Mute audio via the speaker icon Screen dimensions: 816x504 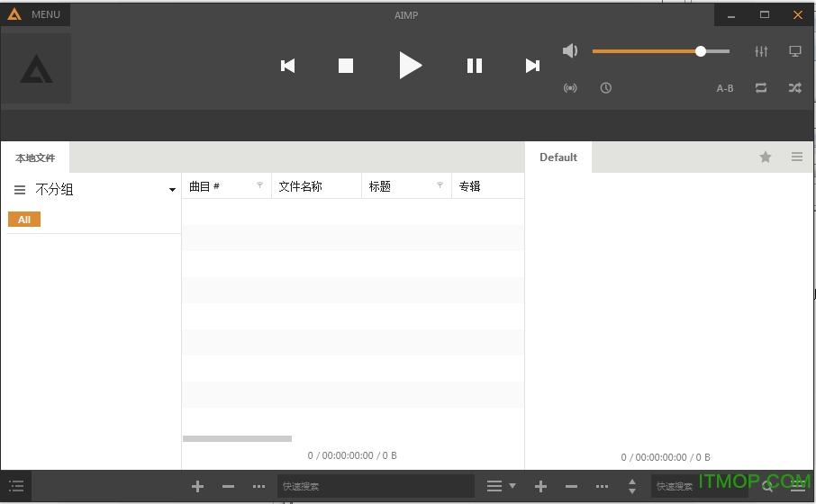[570, 51]
